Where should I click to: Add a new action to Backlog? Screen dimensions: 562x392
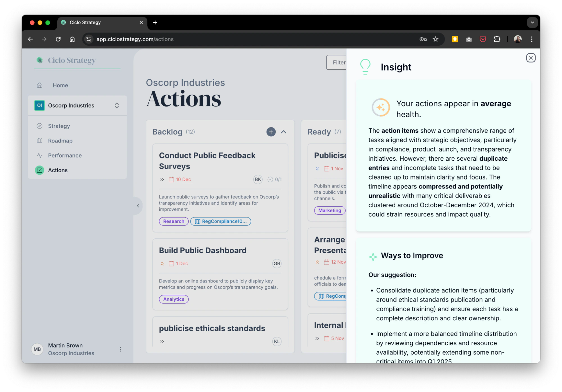point(271,132)
